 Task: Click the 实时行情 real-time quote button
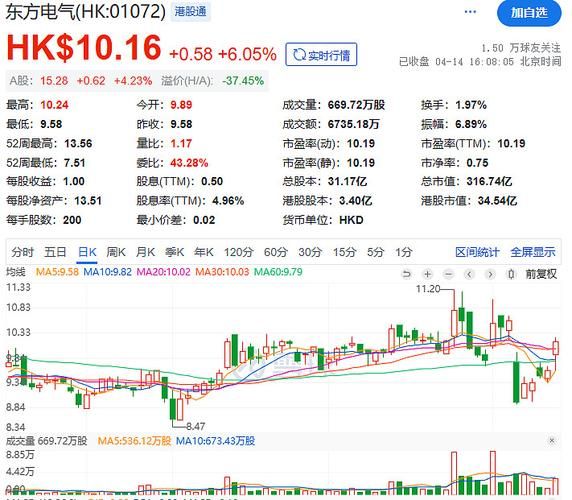(x=321, y=55)
